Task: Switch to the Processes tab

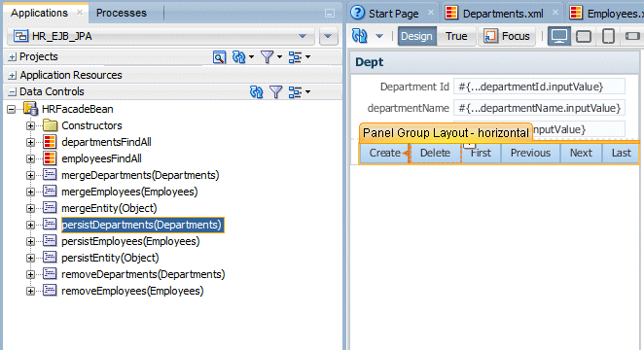Action: tap(122, 14)
